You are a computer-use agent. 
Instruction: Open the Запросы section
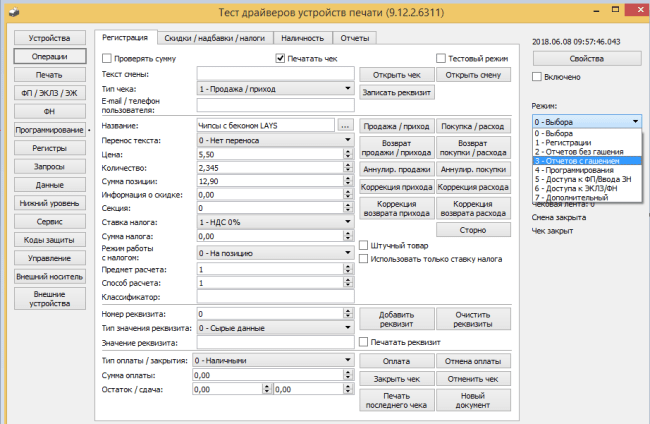[x=50, y=166]
